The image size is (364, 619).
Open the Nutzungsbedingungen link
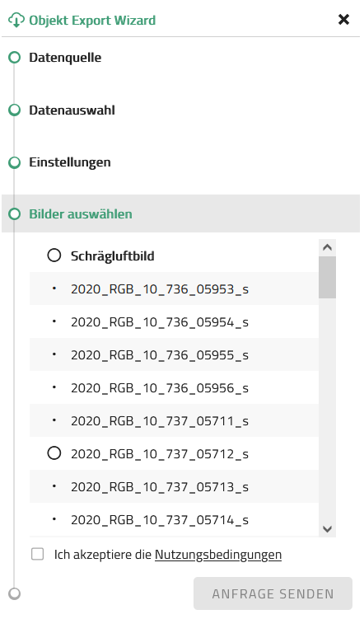pyautogui.click(x=218, y=555)
